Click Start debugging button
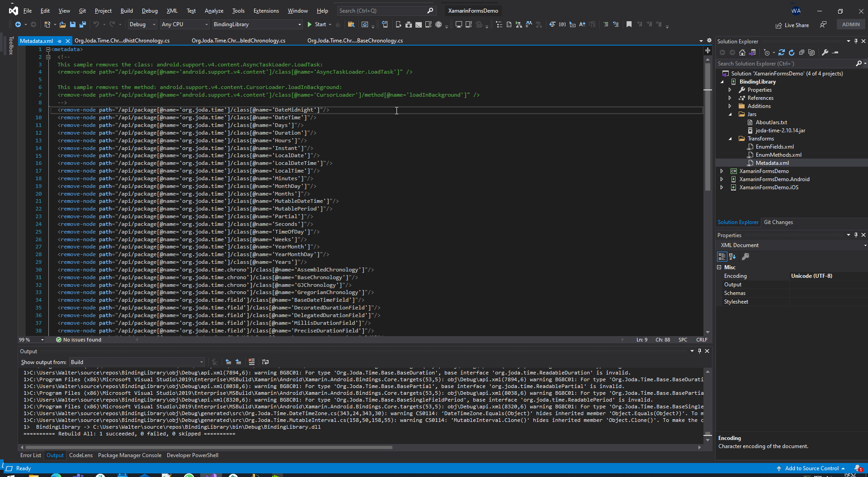Image resolution: width=868 pixels, height=477 pixels. tap(316, 24)
